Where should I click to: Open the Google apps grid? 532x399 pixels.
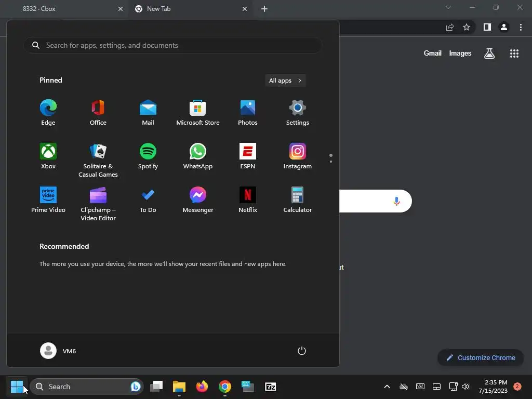tap(514, 54)
